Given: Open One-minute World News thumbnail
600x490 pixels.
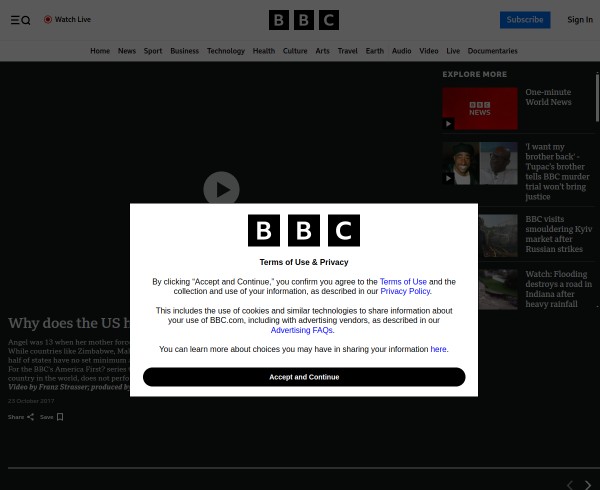Looking at the screenshot, I should (480, 108).
